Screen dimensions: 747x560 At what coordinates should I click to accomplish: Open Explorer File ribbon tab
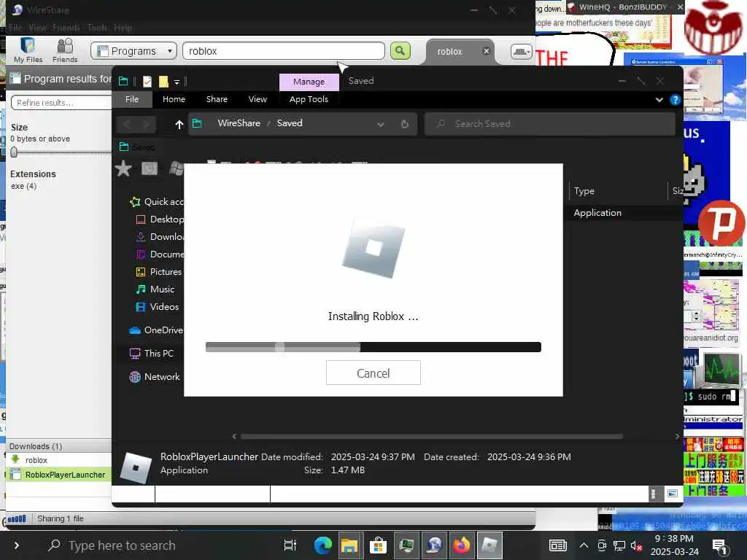[x=132, y=99]
